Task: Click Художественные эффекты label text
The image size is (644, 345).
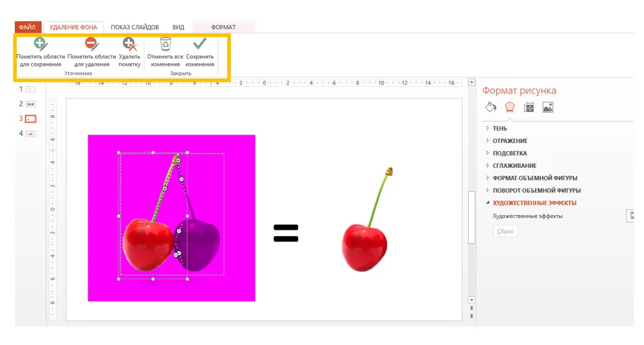Action: pyautogui.click(x=527, y=216)
